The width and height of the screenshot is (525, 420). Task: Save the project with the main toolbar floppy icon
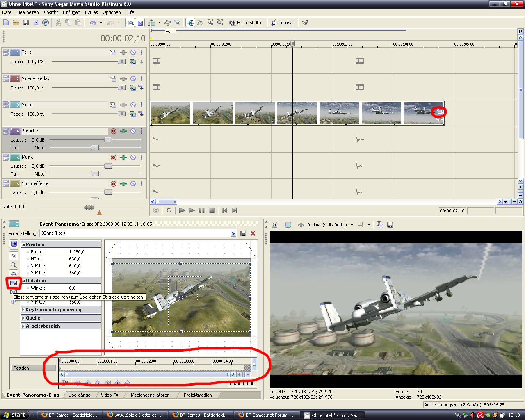coord(26,23)
